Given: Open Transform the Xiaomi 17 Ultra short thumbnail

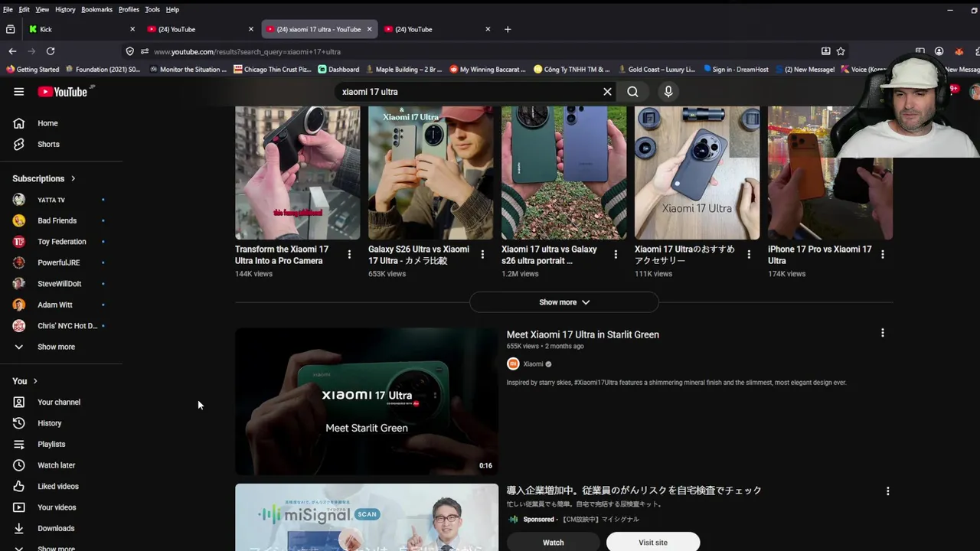Looking at the screenshot, I should coord(297,173).
